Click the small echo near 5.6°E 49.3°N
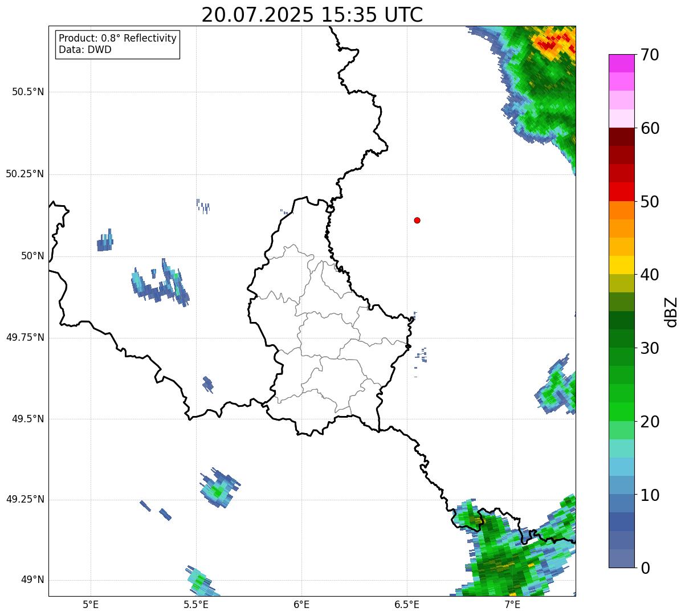This screenshot has height=616, width=685. [x=219, y=488]
